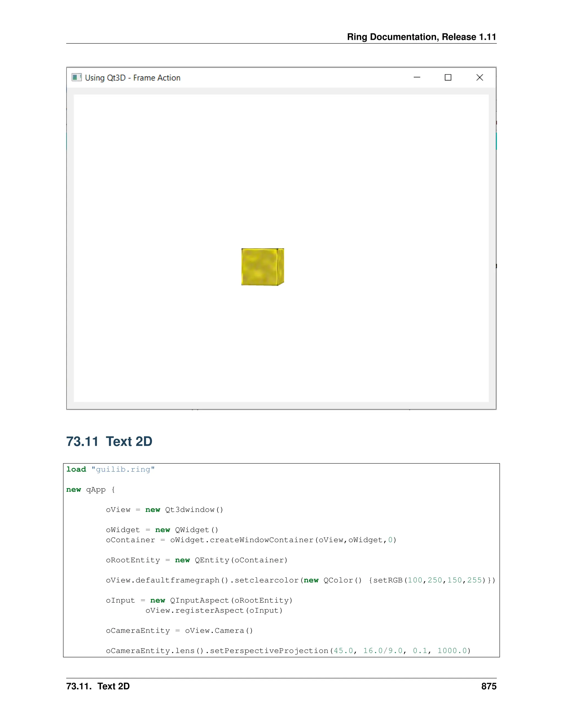Click the setclearcolor QColor code line

300,580
